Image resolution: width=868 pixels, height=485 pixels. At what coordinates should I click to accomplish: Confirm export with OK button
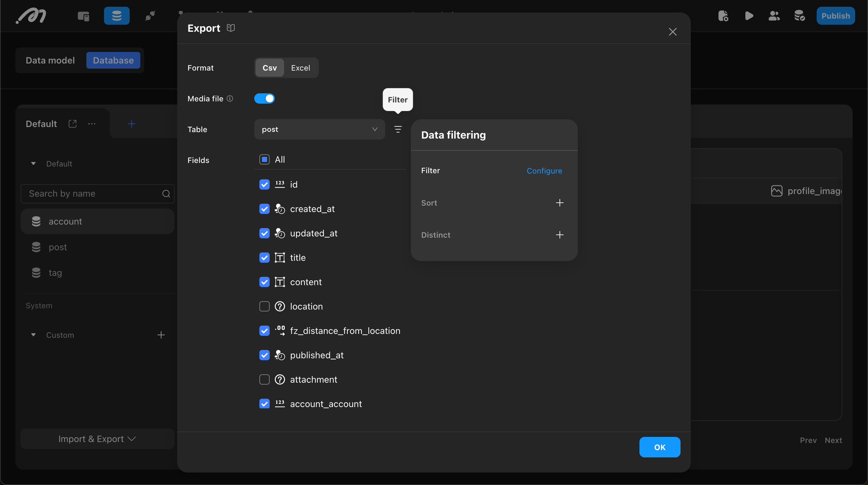tap(660, 447)
